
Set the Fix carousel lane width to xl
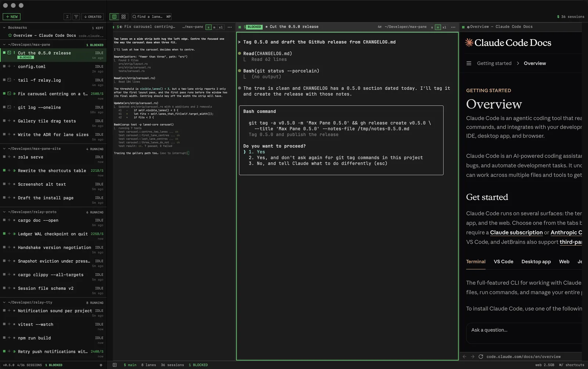tap(221, 27)
